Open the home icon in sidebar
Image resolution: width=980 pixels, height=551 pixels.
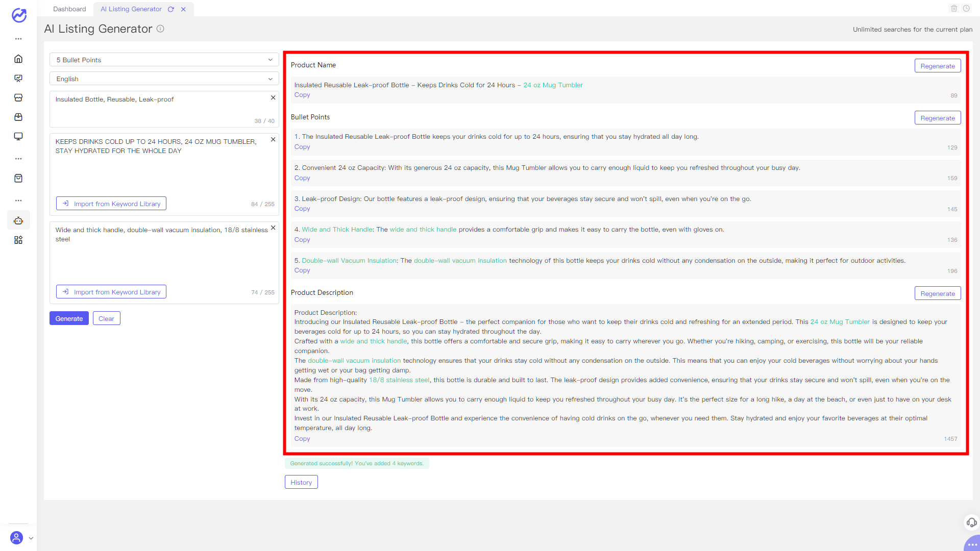pyautogui.click(x=18, y=59)
